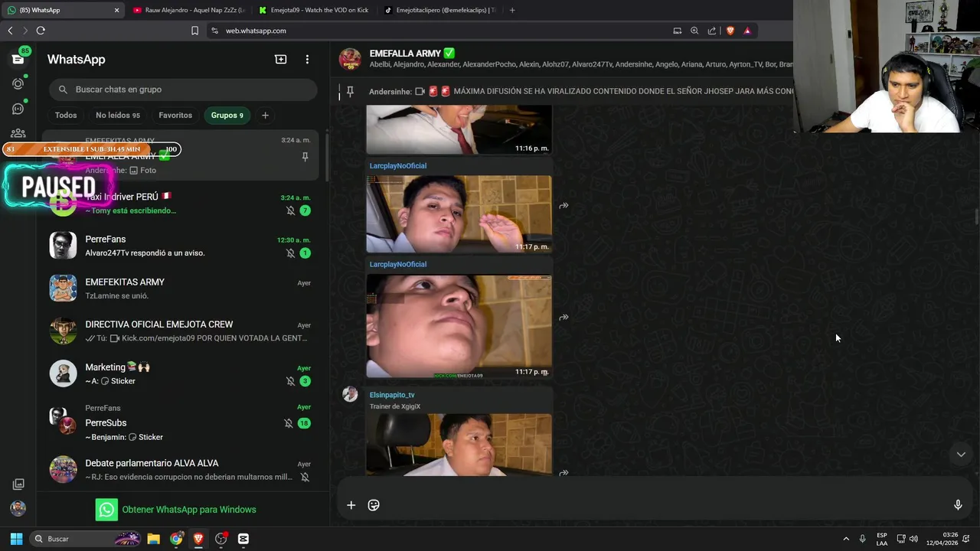This screenshot has height=551, width=980.
Task: Open the Marketing group chat
Action: 183,373
